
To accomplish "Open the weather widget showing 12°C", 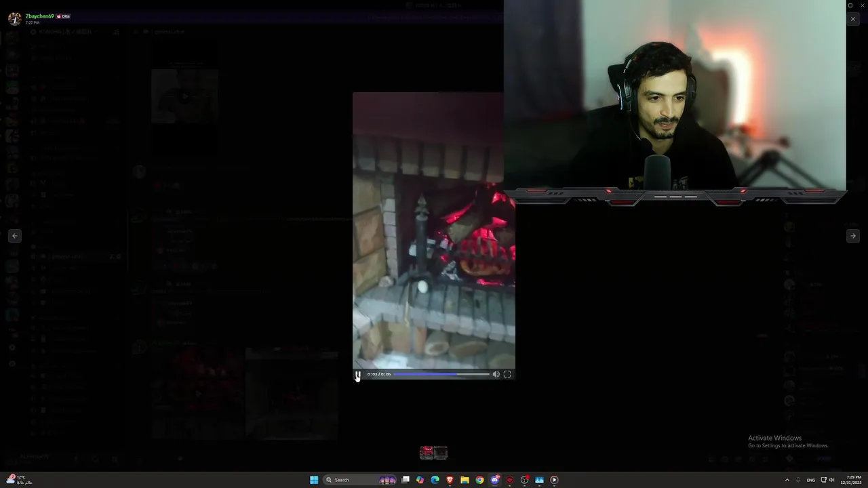I will (18, 480).
